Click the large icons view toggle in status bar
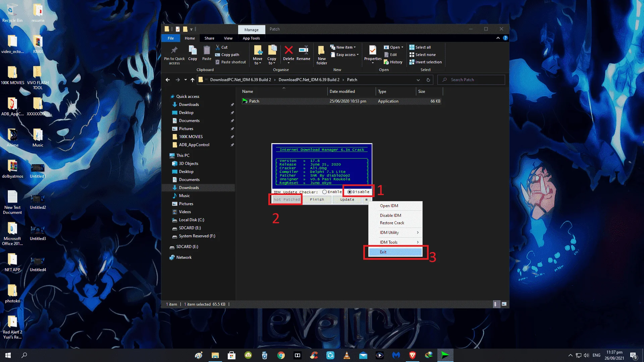 pos(504,304)
